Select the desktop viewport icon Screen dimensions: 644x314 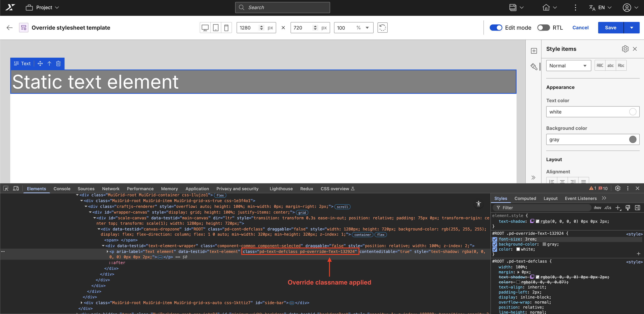tap(205, 28)
